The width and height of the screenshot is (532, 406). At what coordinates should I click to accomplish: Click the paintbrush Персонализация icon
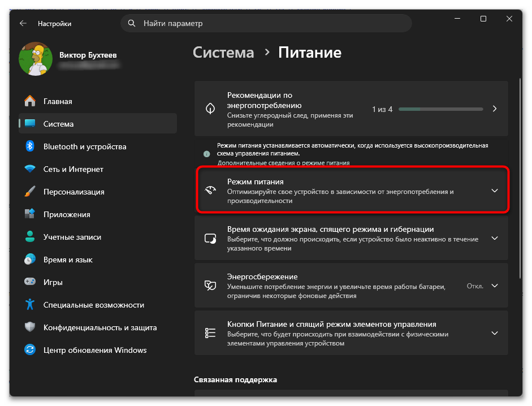(x=30, y=191)
